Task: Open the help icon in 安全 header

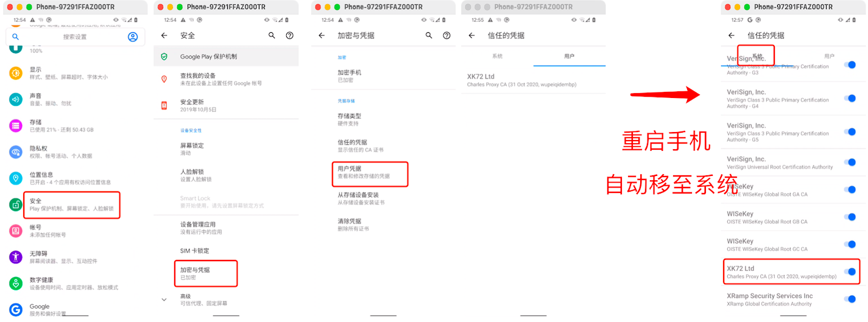Action: (x=290, y=35)
